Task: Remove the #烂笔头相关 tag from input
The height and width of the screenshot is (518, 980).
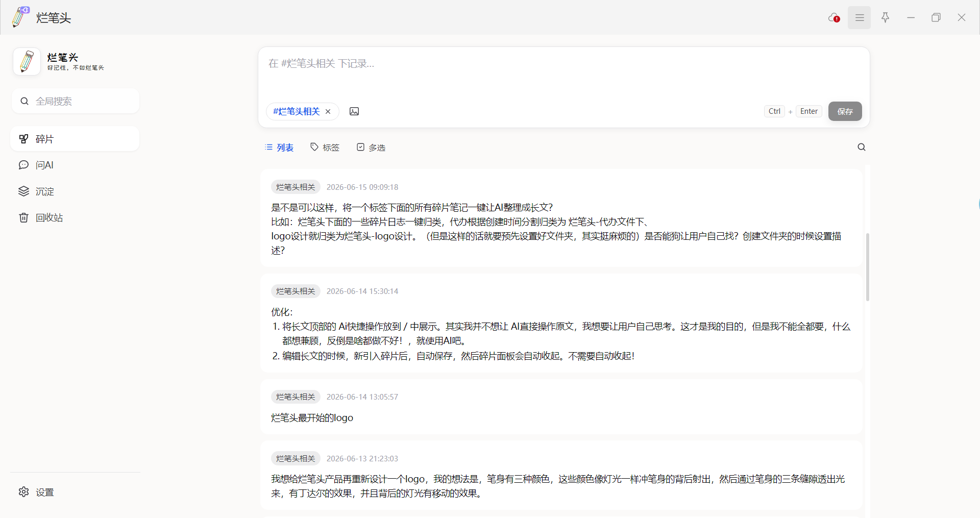Action: coord(328,111)
